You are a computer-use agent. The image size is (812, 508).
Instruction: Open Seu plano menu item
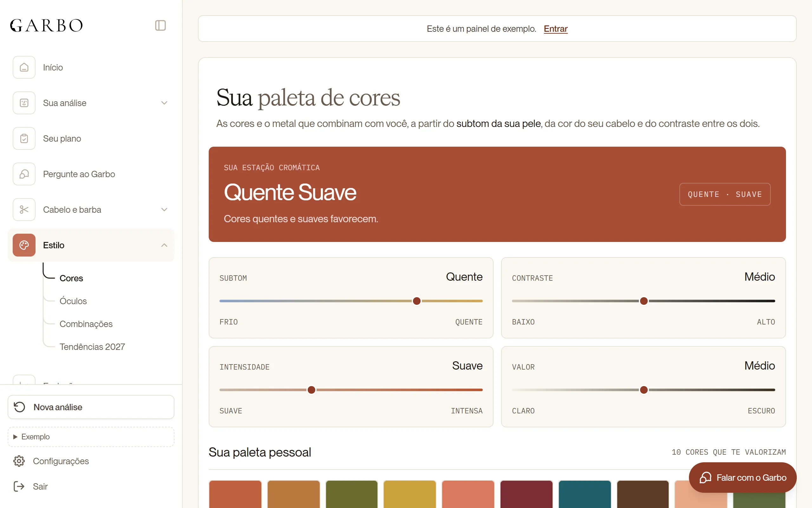coord(91,138)
